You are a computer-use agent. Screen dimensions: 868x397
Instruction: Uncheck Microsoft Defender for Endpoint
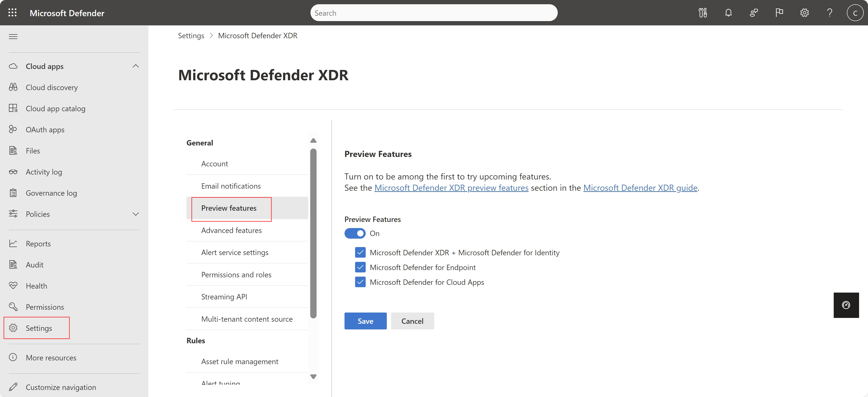[x=359, y=267]
